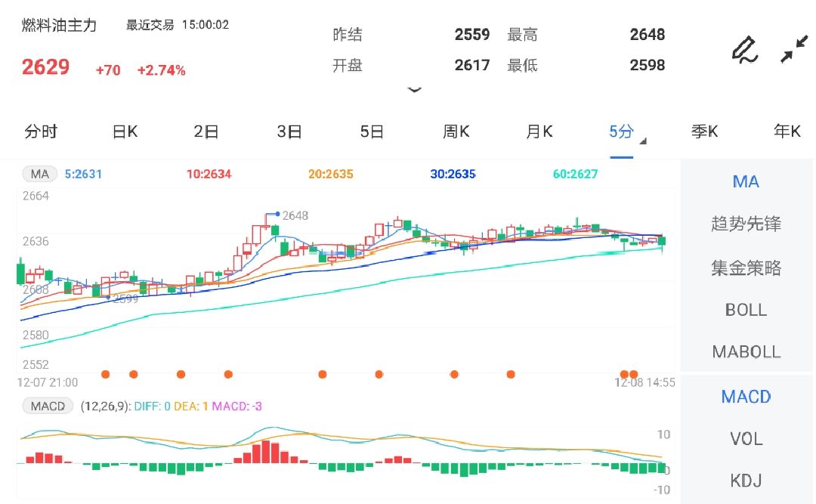Open the 趋势先锋 strategy panel
Screen dimensions: 816x504
click(x=746, y=224)
